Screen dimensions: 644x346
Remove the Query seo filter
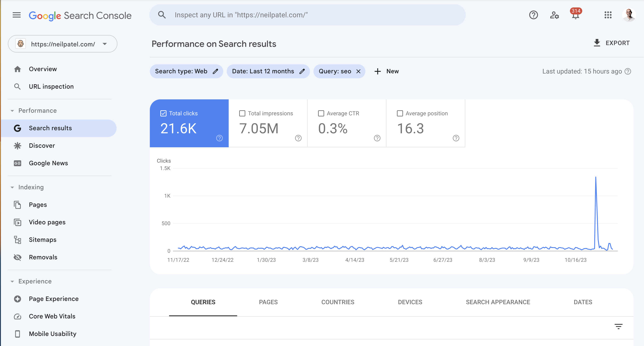(x=358, y=71)
